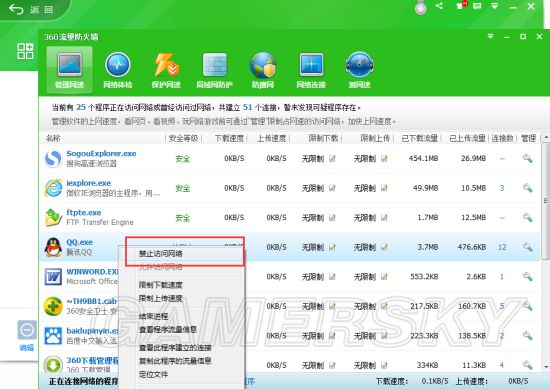
Task: Sort by the 已下载流量 column header
Action: 420,138
